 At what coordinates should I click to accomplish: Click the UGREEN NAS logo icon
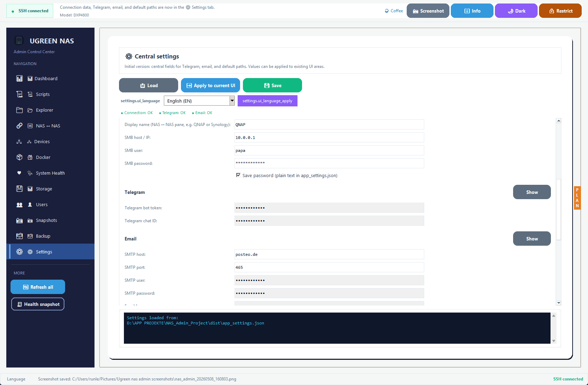click(19, 41)
